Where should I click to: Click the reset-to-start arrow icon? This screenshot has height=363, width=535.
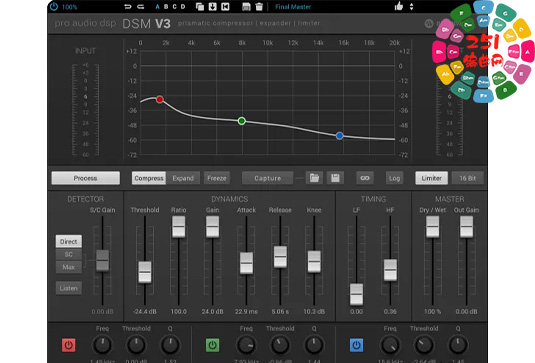[225, 6]
